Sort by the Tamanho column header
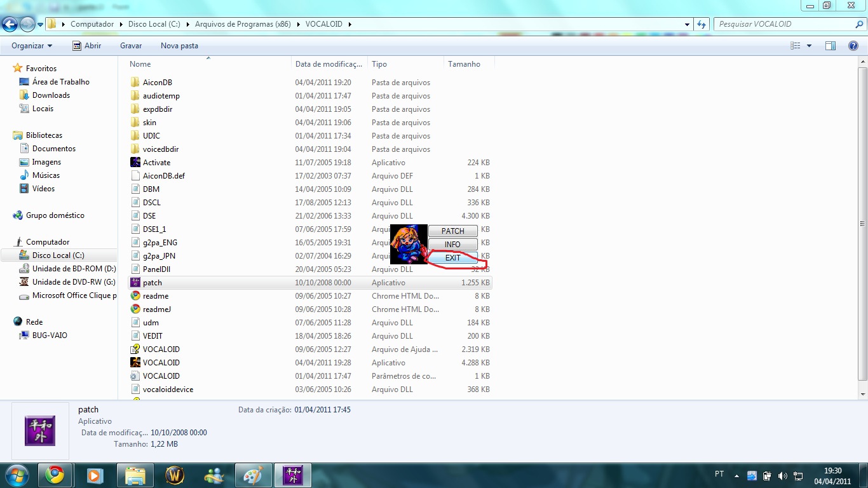Screen dimensions: 868x488 click(469, 64)
